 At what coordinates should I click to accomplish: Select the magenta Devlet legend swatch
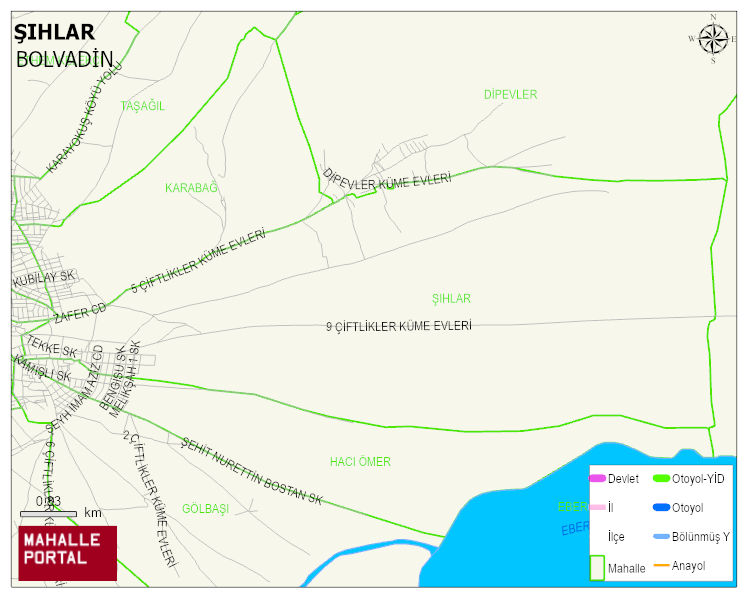point(597,479)
